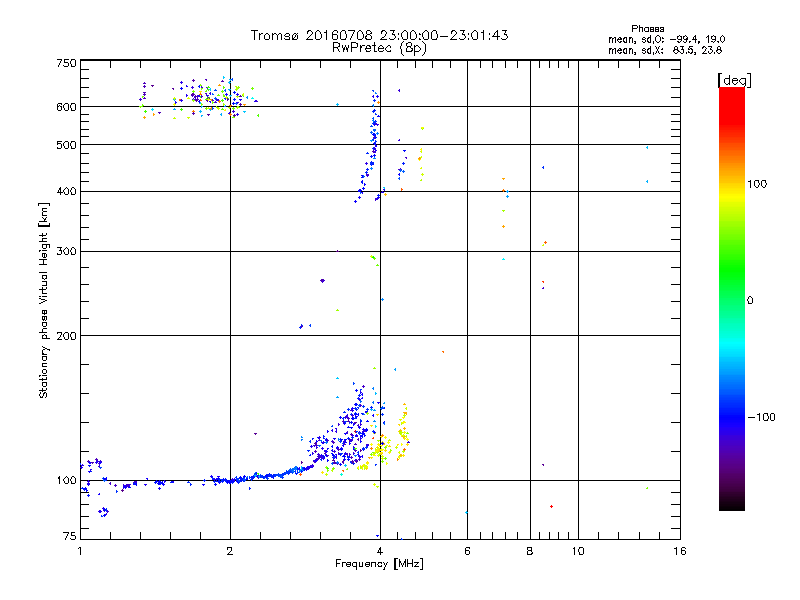Click the x-axis label '4'
Viewport: 800px width, 600px height.
pos(380,551)
